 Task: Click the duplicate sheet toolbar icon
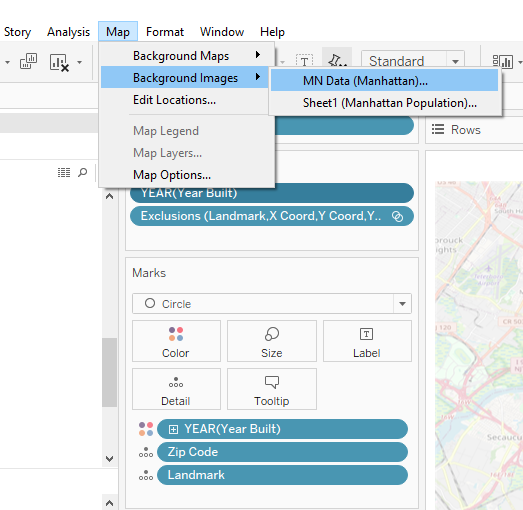[28, 61]
